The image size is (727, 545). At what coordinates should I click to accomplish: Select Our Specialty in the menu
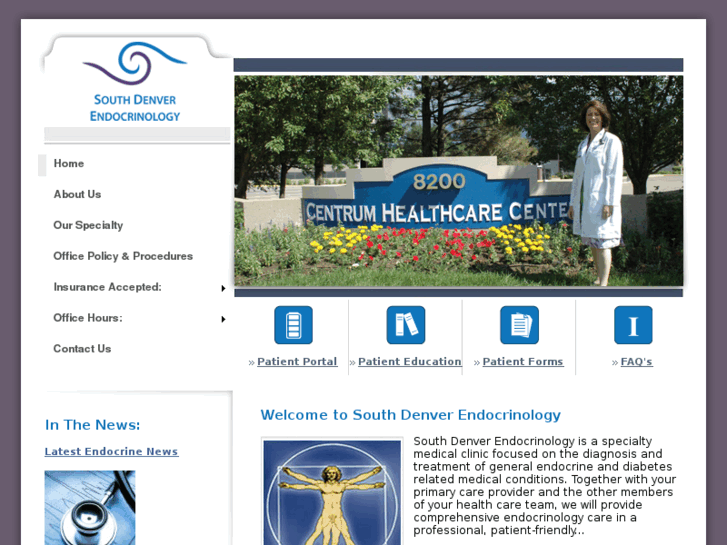click(88, 225)
